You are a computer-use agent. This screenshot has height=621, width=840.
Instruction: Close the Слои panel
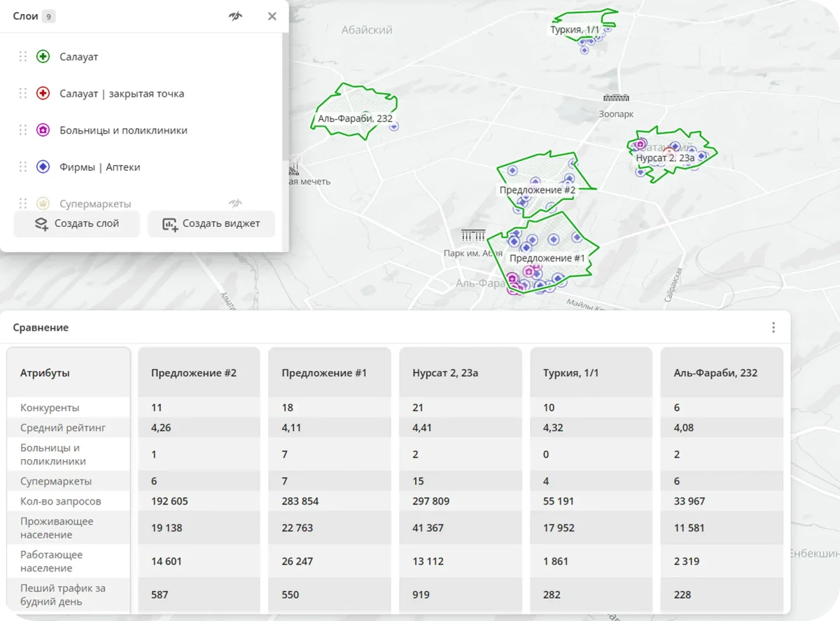[x=272, y=16]
